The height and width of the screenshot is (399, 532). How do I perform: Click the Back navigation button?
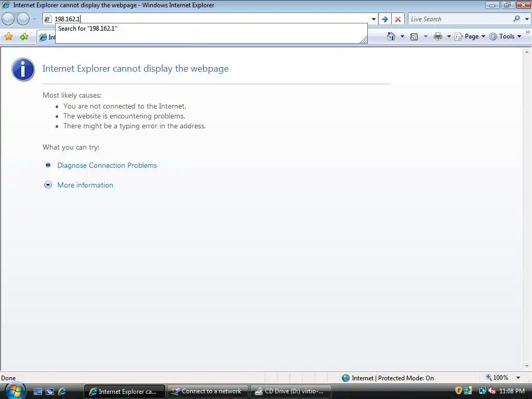tap(8, 19)
